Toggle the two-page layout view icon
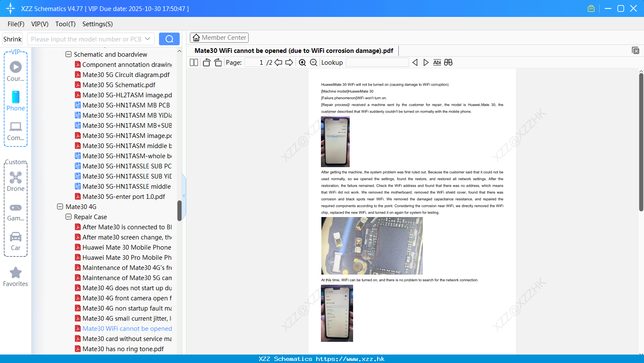Screen dimensions: 644x363 (194, 63)
